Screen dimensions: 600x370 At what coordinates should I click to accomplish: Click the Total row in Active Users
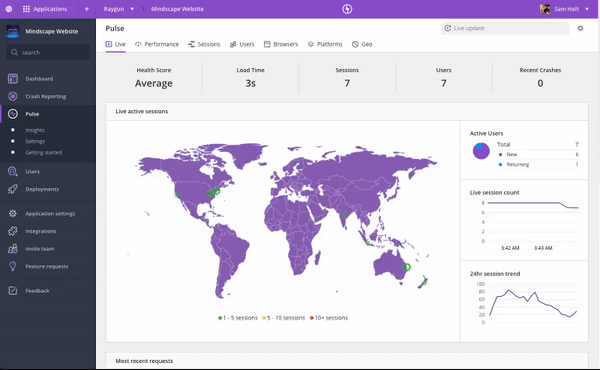pyautogui.click(x=538, y=145)
